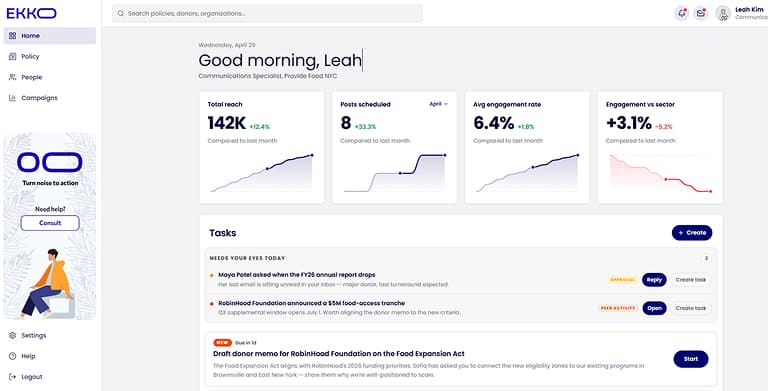The image size is (768, 391).
Task: Open Help in the sidebar
Action: 50,356
